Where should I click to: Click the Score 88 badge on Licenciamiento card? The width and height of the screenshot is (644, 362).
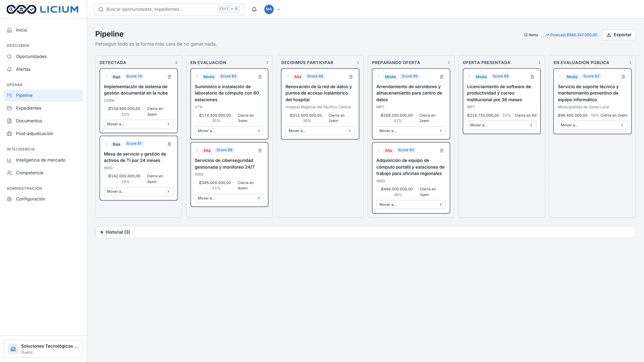coord(500,76)
